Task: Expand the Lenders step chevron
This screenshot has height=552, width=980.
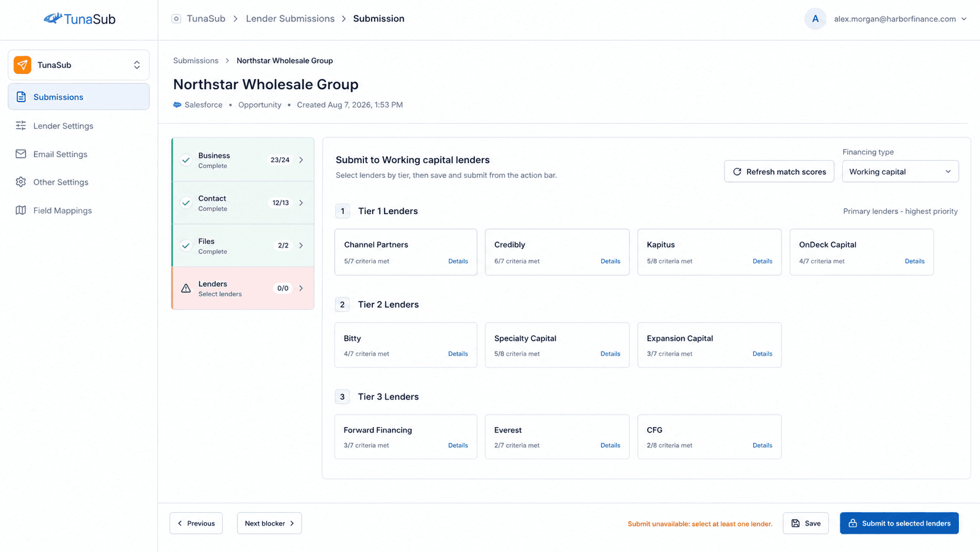Action: (x=301, y=288)
